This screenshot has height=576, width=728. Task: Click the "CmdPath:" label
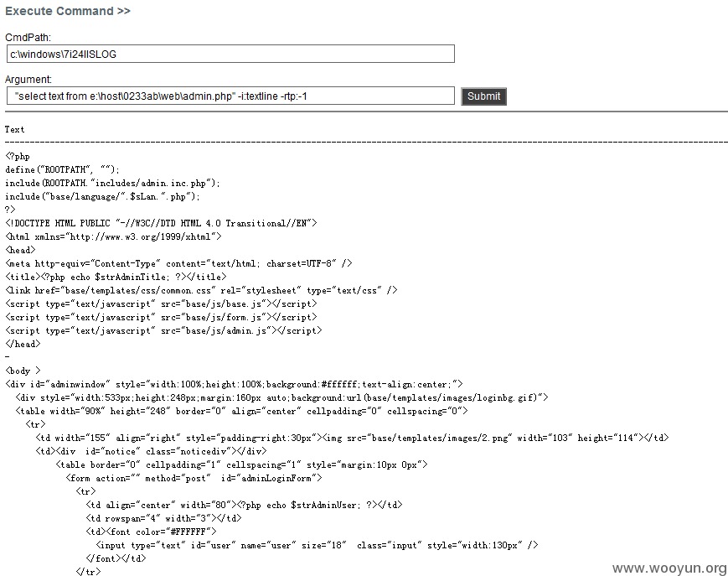click(28, 38)
